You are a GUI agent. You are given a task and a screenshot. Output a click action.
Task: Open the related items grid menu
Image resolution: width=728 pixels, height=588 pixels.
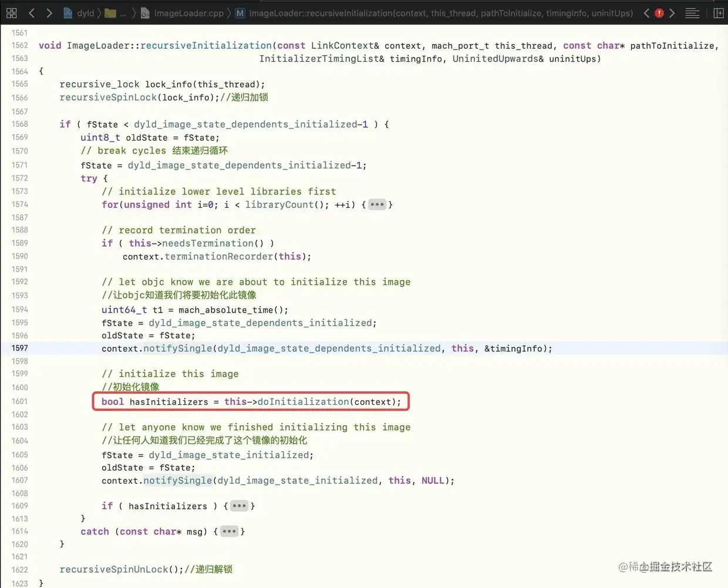click(x=11, y=13)
